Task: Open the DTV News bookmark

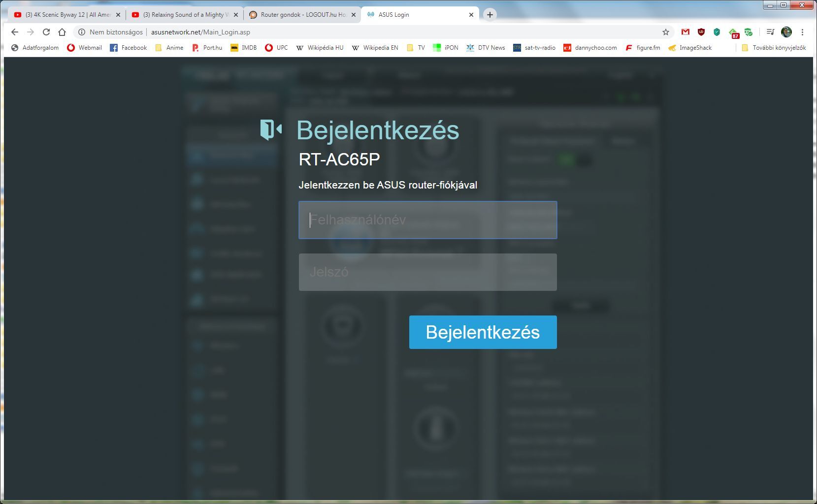Action: coord(486,48)
